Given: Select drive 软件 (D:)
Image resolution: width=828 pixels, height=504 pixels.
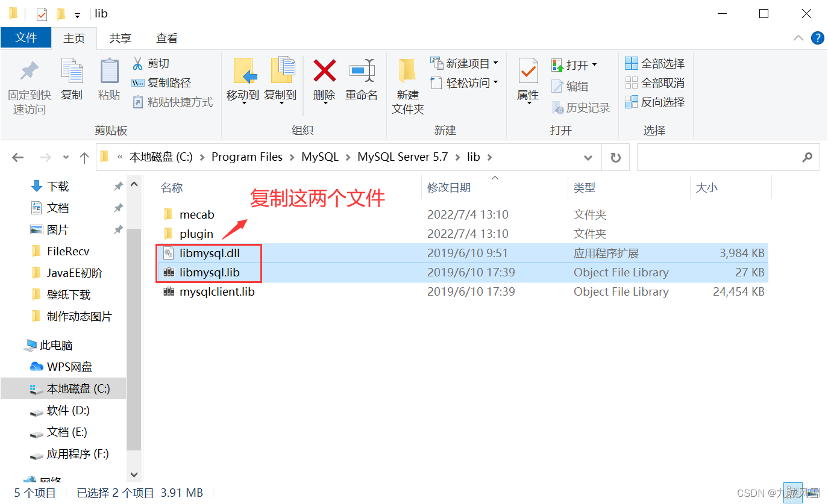Looking at the screenshot, I should click(x=68, y=410).
